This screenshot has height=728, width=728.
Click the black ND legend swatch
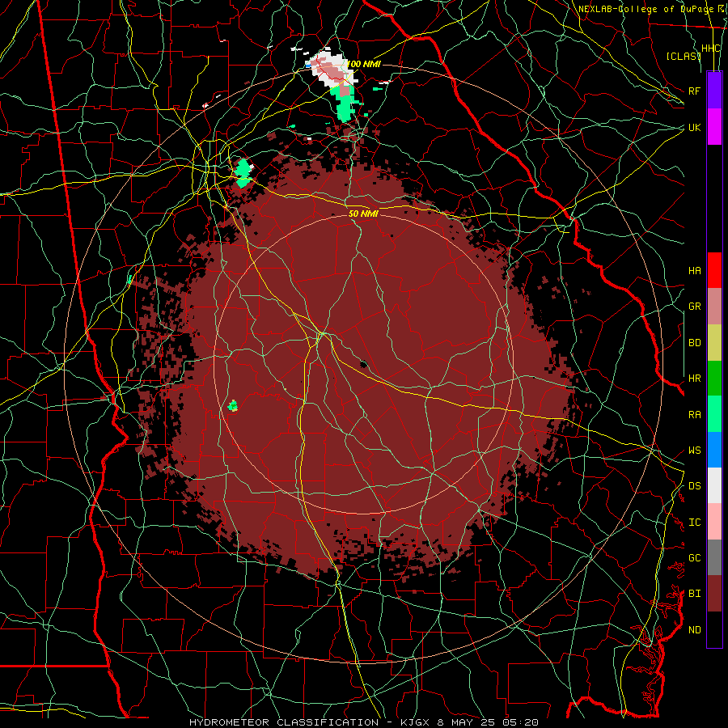point(714,629)
